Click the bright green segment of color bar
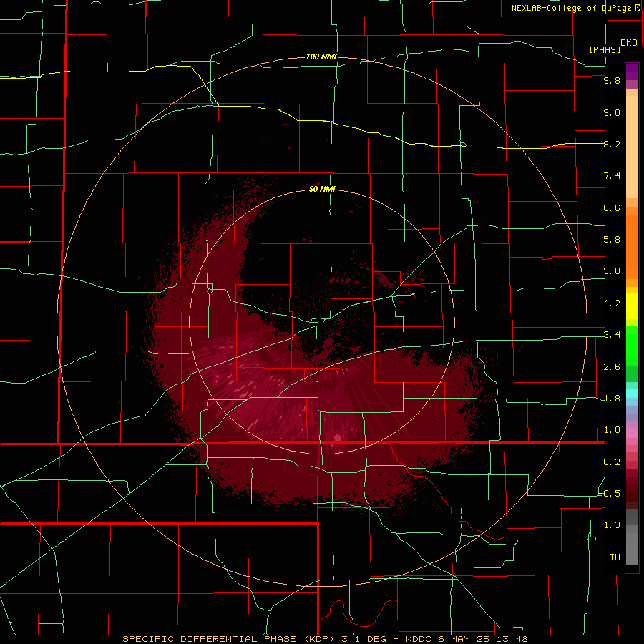Image resolution: width=644 pixels, height=644 pixels. (x=632, y=346)
